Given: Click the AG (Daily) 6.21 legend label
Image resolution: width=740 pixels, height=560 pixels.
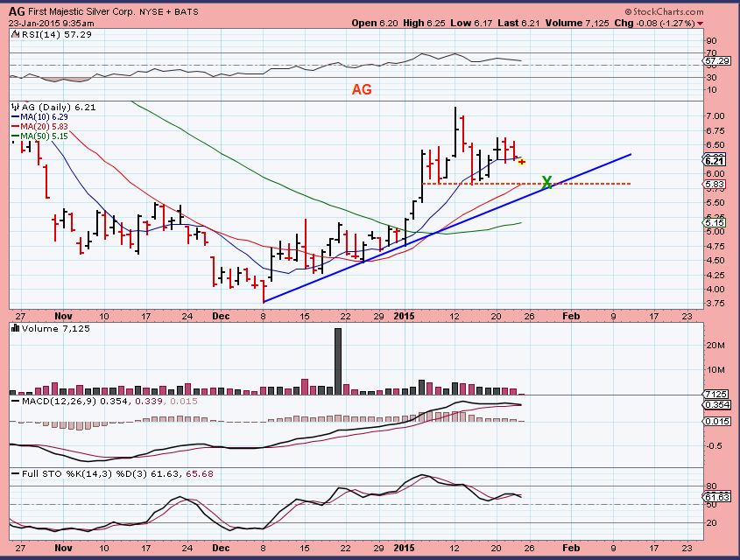Looking at the screenshot, I should (59, 107).
